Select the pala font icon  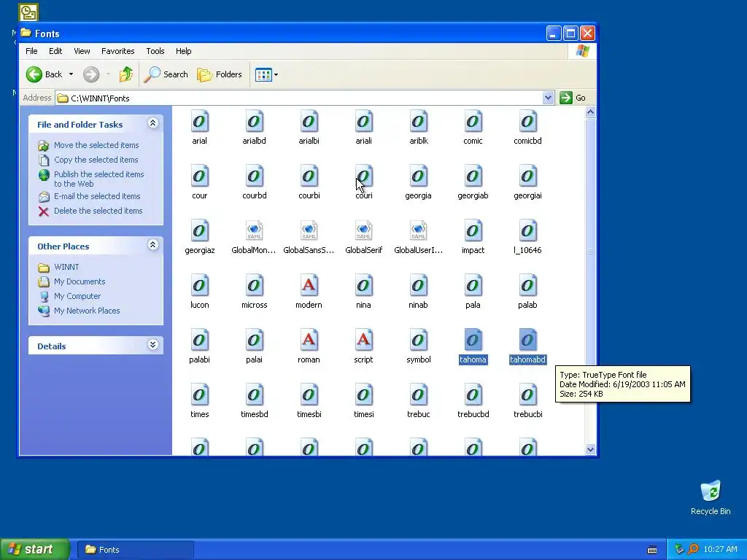(x=473, y=286)
